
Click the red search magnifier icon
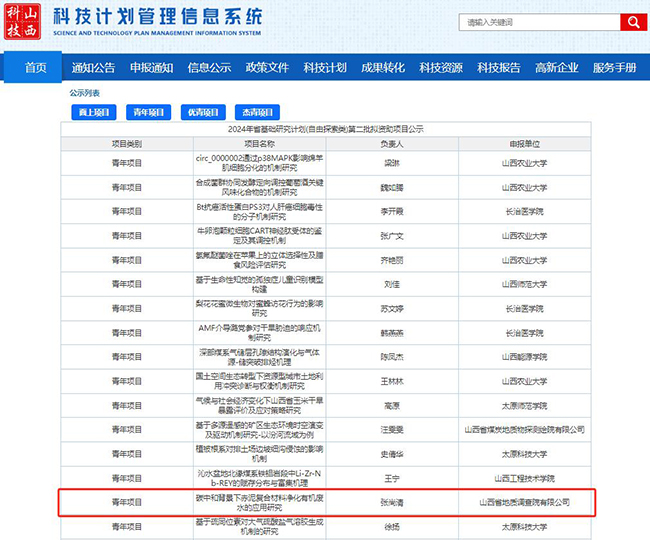click(x=632, y=22)
